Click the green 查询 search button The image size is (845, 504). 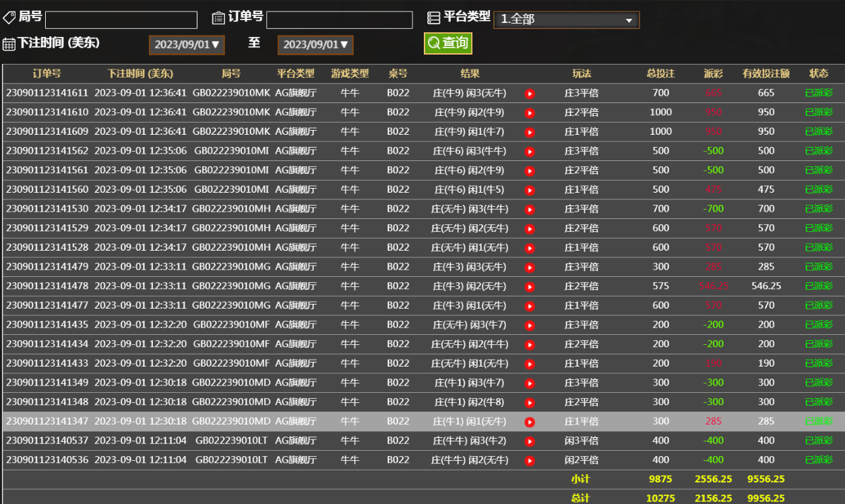tap(448, 43)
